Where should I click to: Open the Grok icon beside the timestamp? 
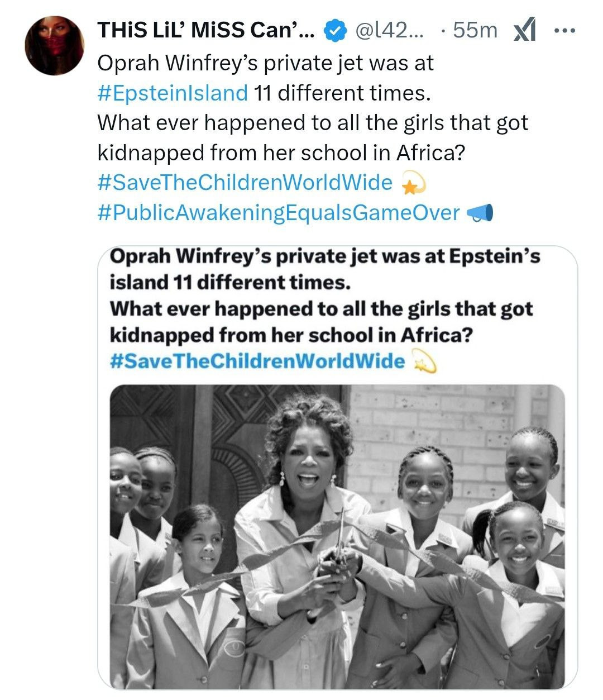pos(524,31)
